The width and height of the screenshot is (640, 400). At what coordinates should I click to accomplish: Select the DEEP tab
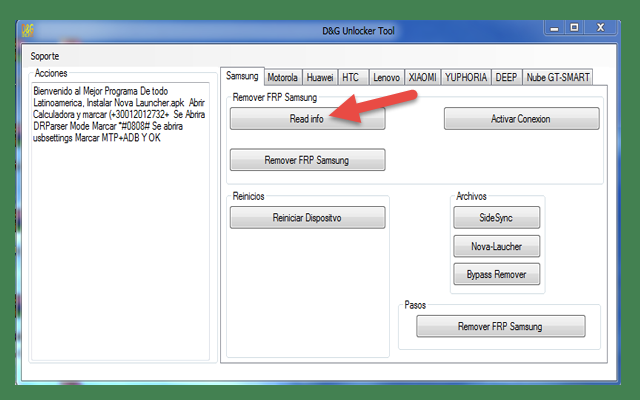tap(506, 77)
